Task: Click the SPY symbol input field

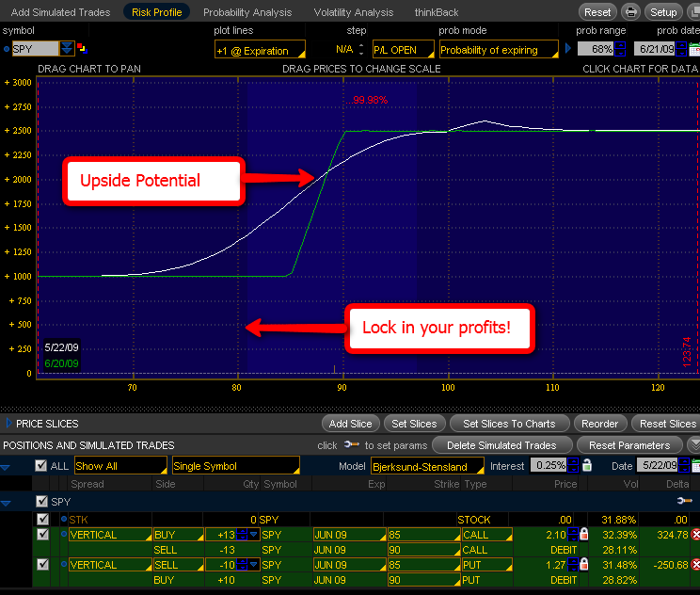Action: (x=35, y=49)
